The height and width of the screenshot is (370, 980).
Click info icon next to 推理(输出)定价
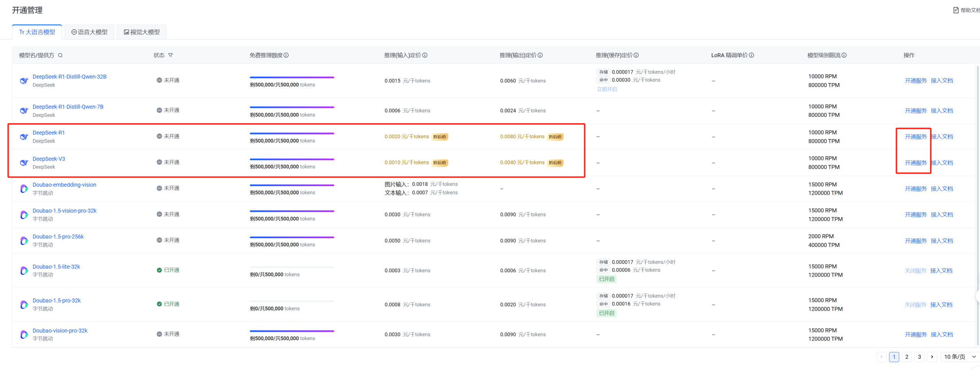(x=540, y=56)
